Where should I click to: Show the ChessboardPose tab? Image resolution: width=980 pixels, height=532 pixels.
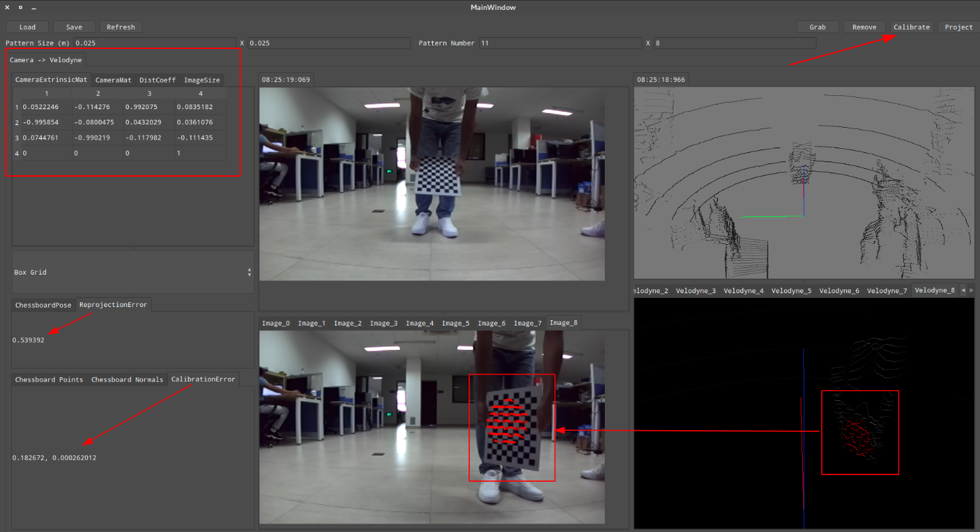pos(43,305)
